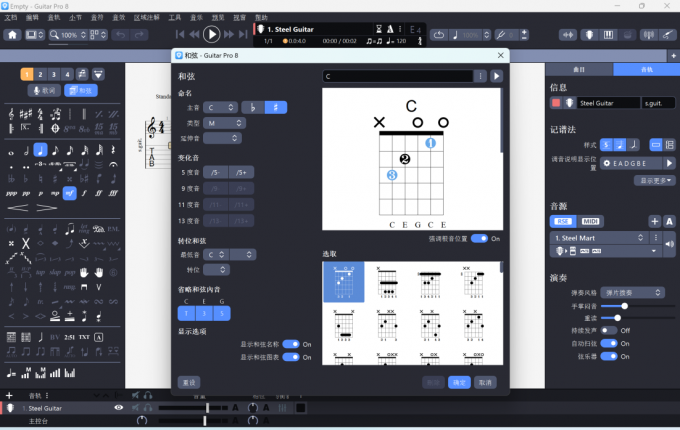Image resolution: width=680 pixels, height=430 pixels.
Task: Select the flat accidental button
Action: 252,107
